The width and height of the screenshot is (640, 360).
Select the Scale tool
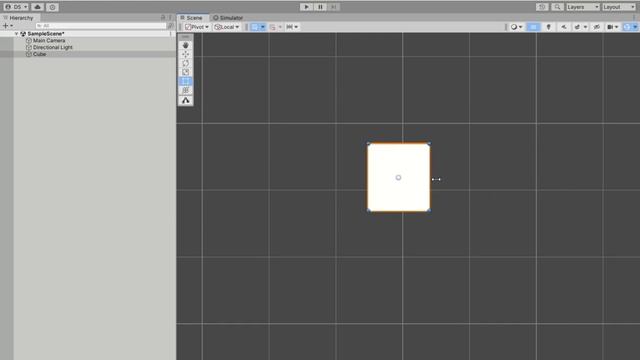186,72
